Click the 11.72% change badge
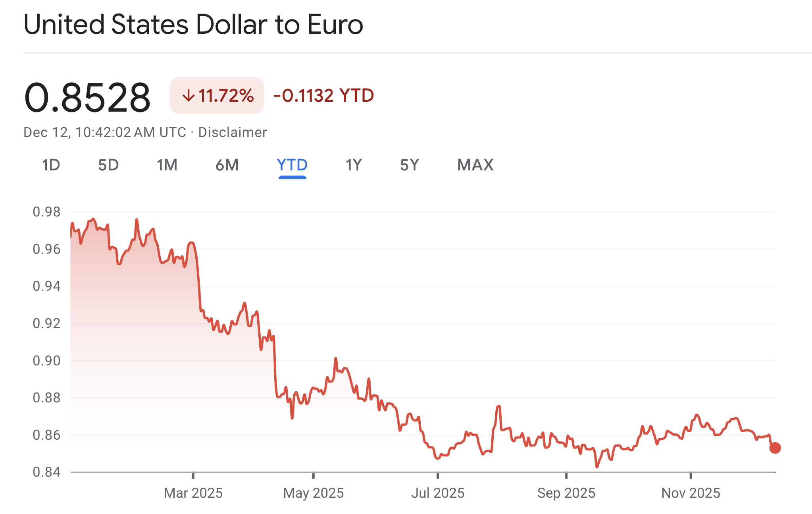Viewport: 812px width, 514px height. 217,96
